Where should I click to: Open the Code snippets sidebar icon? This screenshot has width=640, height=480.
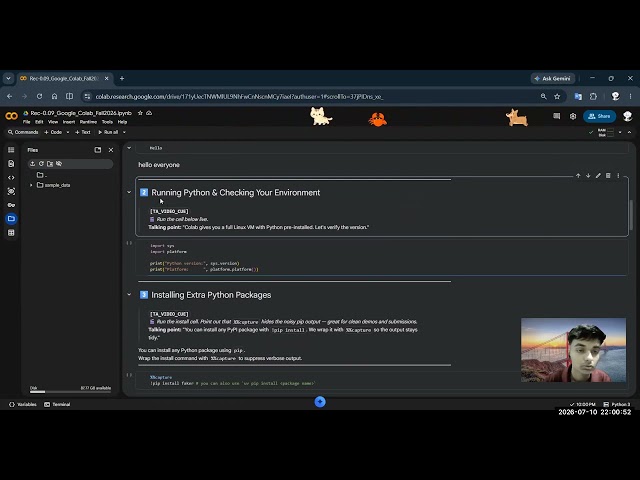point(11,178)
